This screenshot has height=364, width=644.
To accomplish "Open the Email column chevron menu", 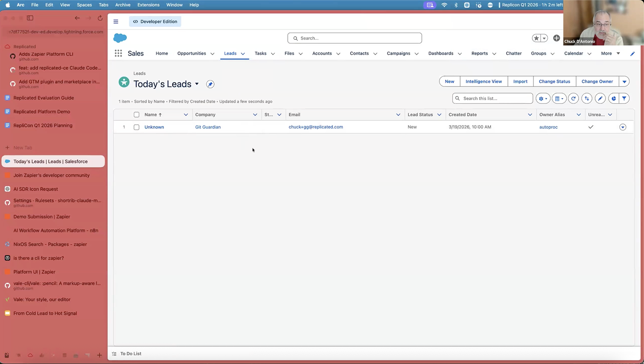I will (398, 114).
